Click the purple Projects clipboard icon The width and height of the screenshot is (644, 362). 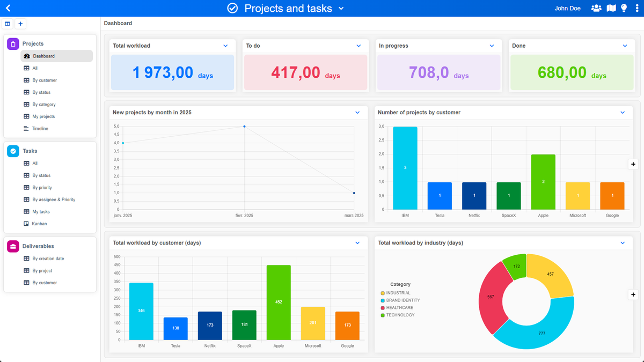[x=13, y=44]
